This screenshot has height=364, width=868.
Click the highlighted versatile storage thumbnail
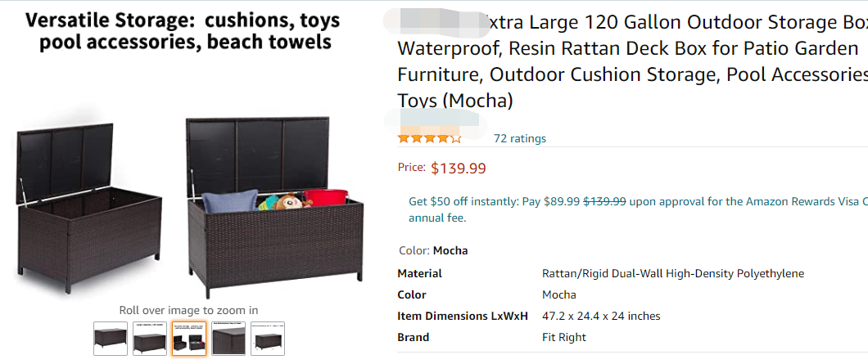pos(188,338)
